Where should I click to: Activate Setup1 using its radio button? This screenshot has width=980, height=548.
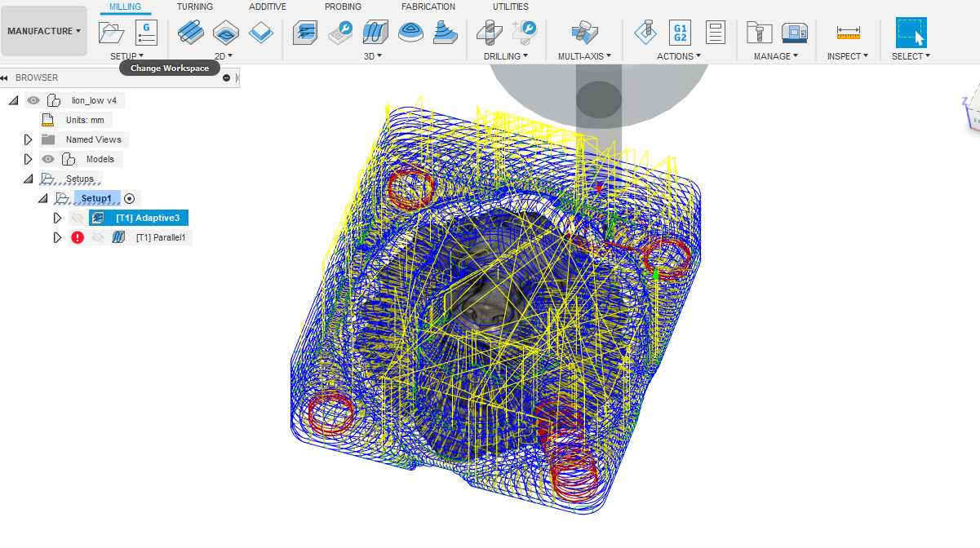point(130,198)
